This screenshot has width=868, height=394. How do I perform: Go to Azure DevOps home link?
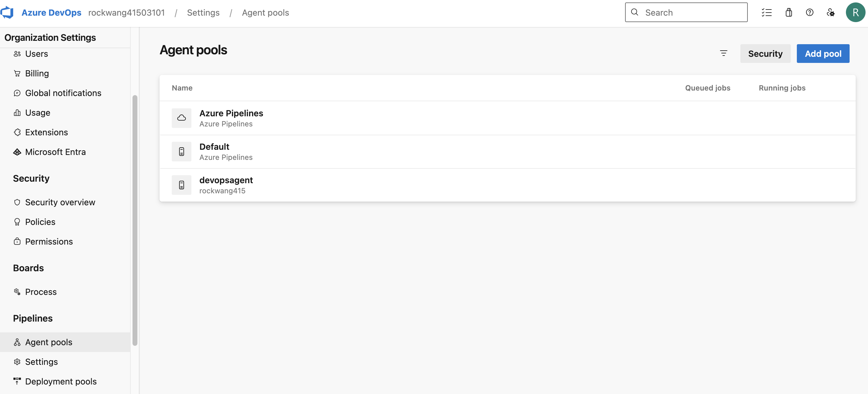51,13
